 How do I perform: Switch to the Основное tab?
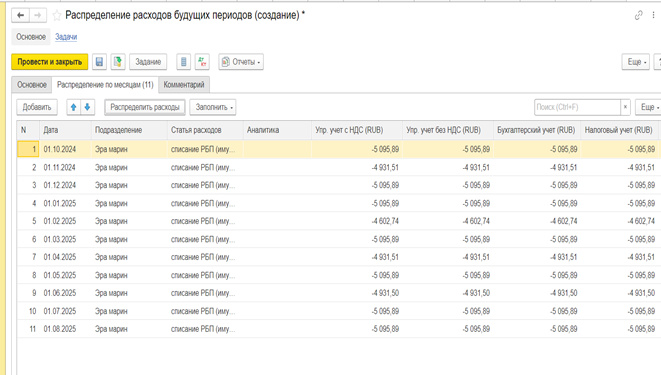pyautogui.click(x=32, y=85)
